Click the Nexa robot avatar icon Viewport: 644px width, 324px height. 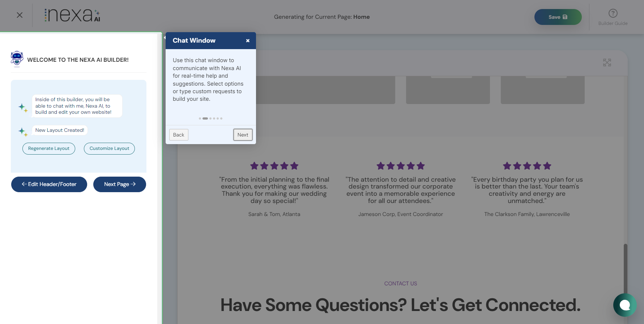coord(17,59)
